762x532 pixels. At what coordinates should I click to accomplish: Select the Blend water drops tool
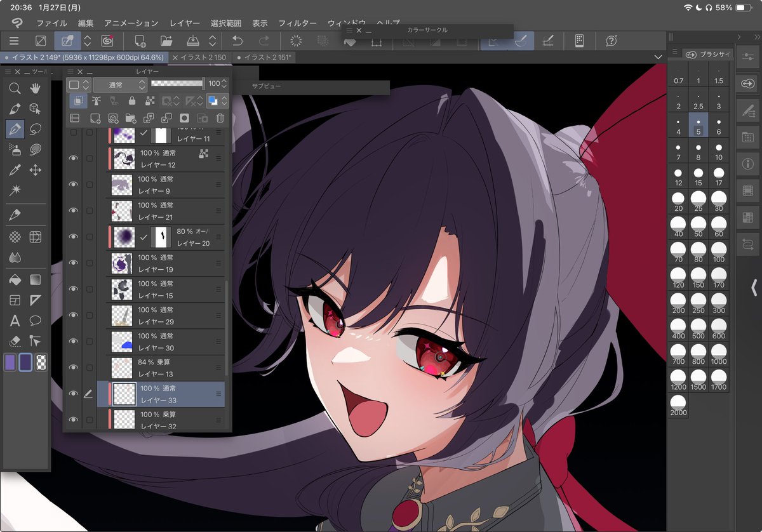(15, 257)
